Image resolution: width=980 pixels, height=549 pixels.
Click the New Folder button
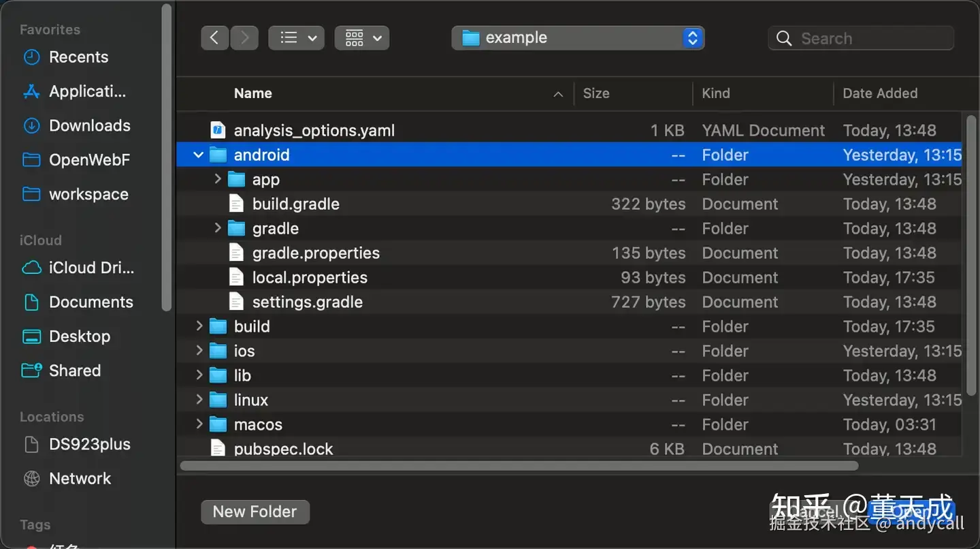click(255, 512)
